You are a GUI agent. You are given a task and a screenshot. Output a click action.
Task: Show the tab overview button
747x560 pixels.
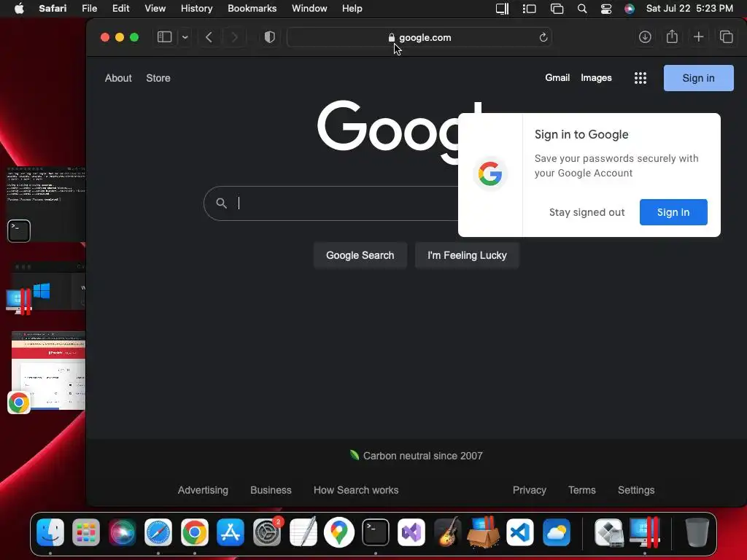(726, 37)
